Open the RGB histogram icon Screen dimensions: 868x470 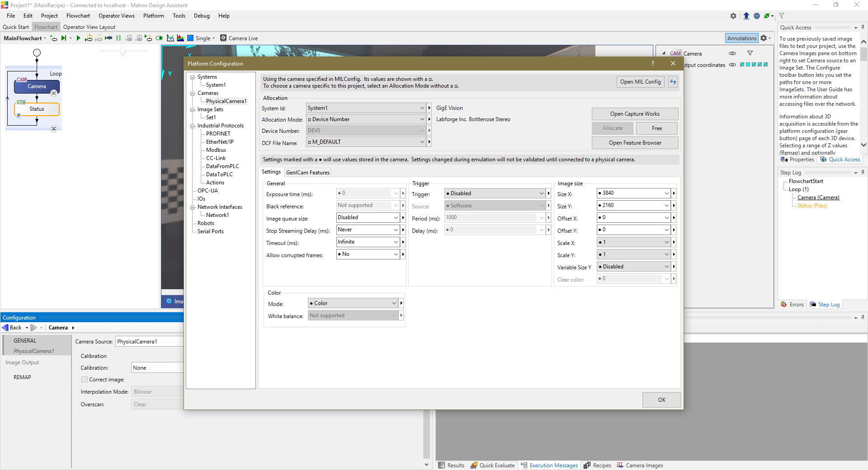[180, 38]
